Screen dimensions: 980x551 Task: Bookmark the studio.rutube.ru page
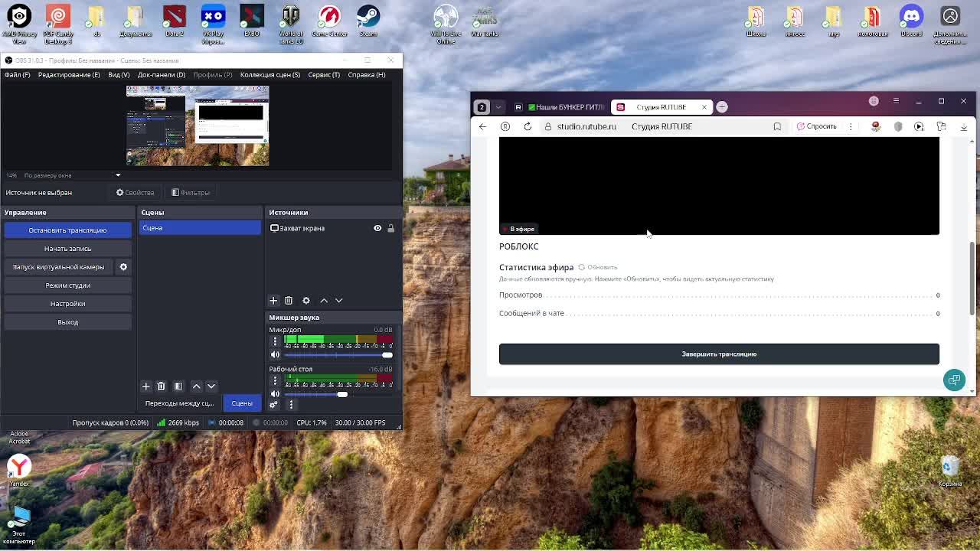click(777, 126)
